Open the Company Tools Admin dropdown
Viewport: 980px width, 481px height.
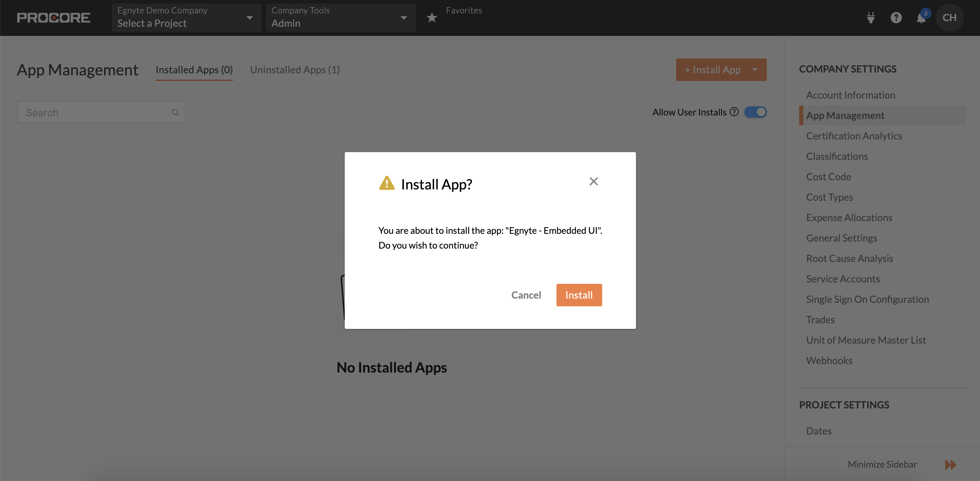(x=341, y=18)
